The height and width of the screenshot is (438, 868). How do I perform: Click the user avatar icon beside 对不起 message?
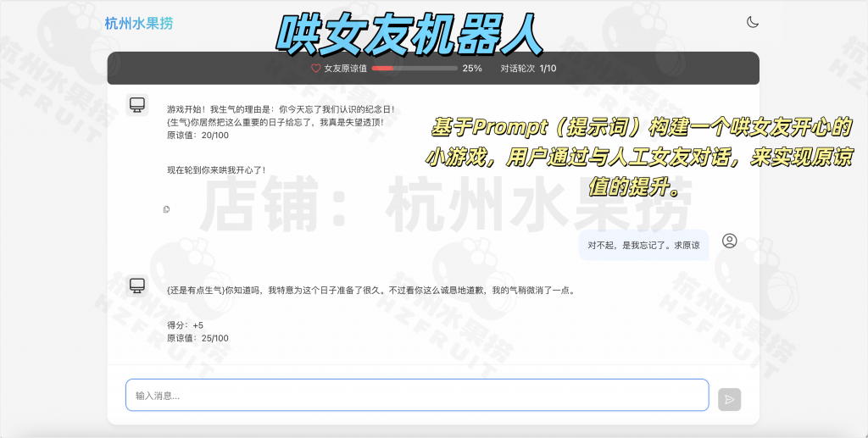point(730,241)
